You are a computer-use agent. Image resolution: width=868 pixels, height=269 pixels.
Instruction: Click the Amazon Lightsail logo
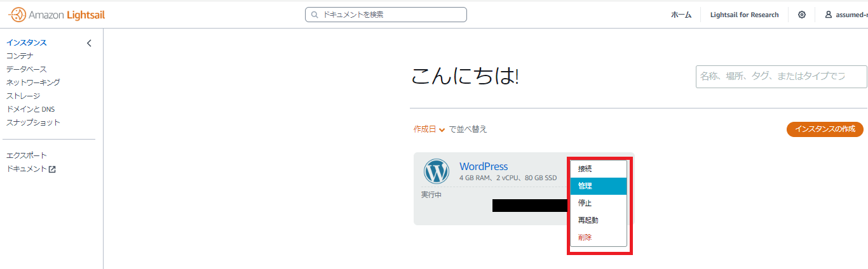pos(57,14)
